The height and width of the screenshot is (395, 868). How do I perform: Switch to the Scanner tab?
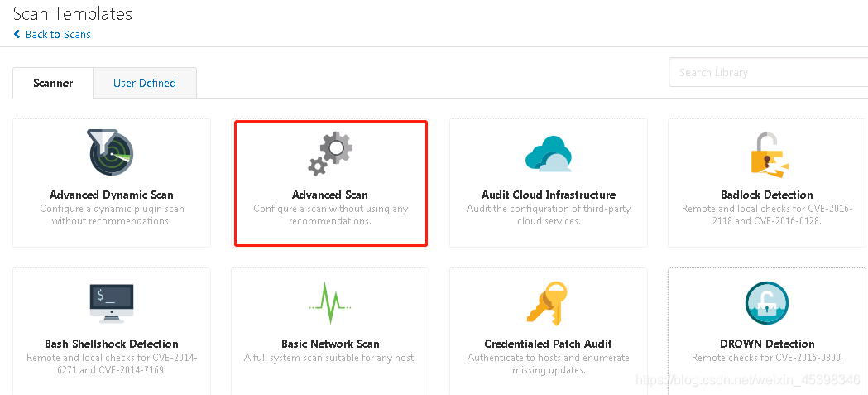53,83
